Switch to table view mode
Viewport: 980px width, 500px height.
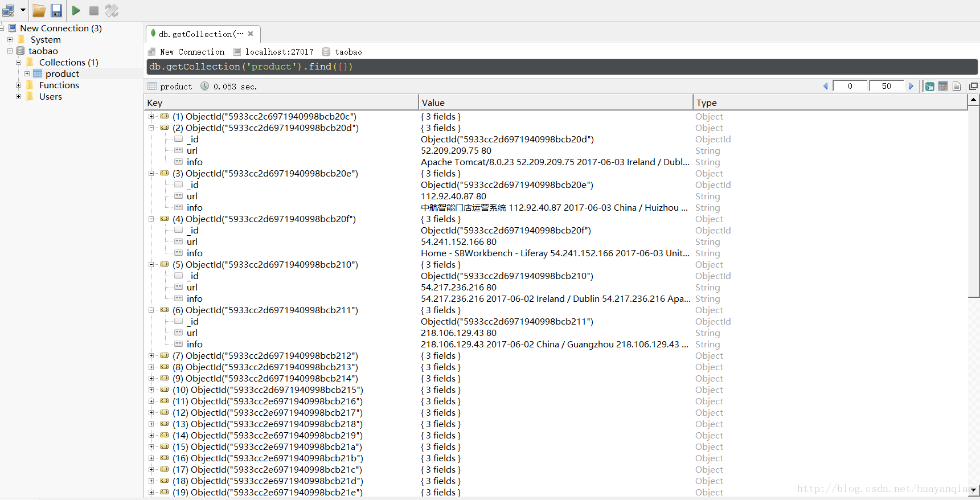pos(943,86)
